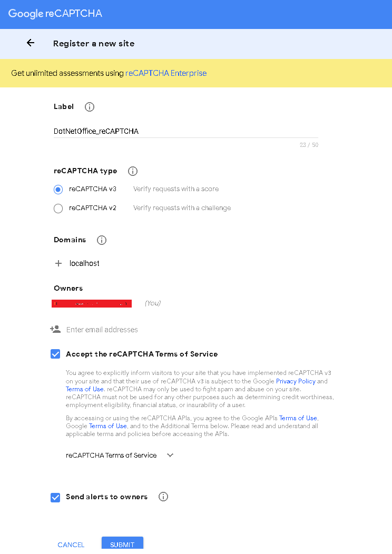Go back using the left arrow icon
This screenshot has width=392, height=554.
[x=31, y=43]
